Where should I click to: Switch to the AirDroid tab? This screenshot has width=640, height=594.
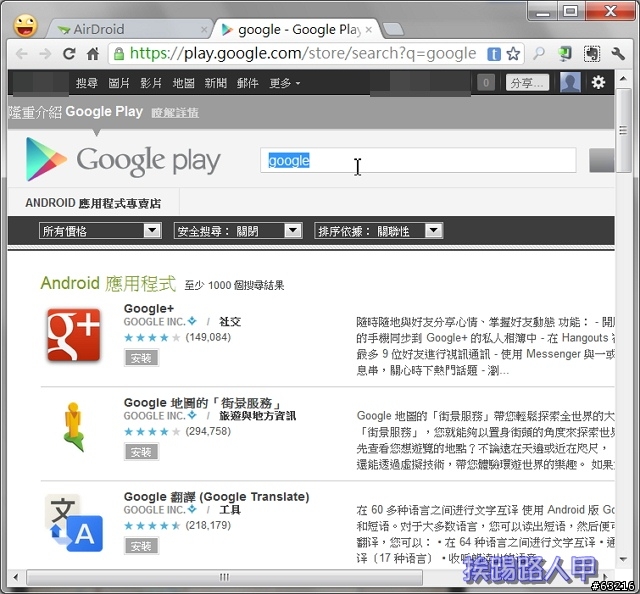[x=129, y=29]
